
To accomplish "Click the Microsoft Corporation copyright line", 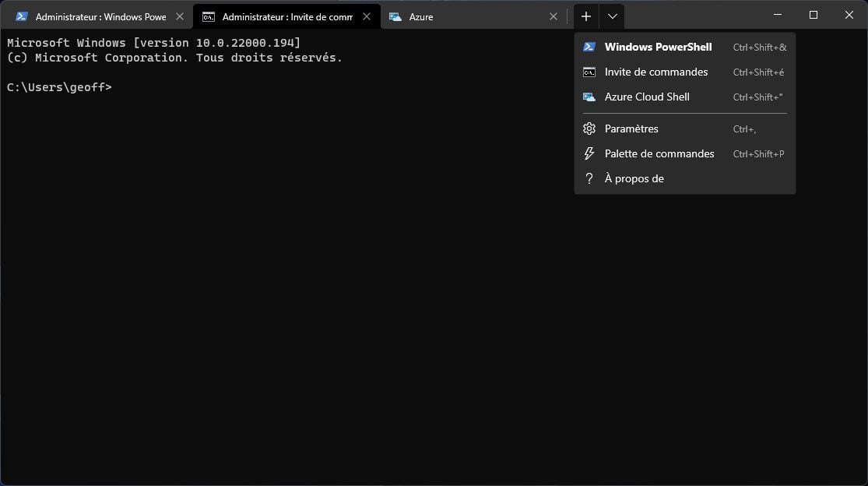I will tap(174, 58).
